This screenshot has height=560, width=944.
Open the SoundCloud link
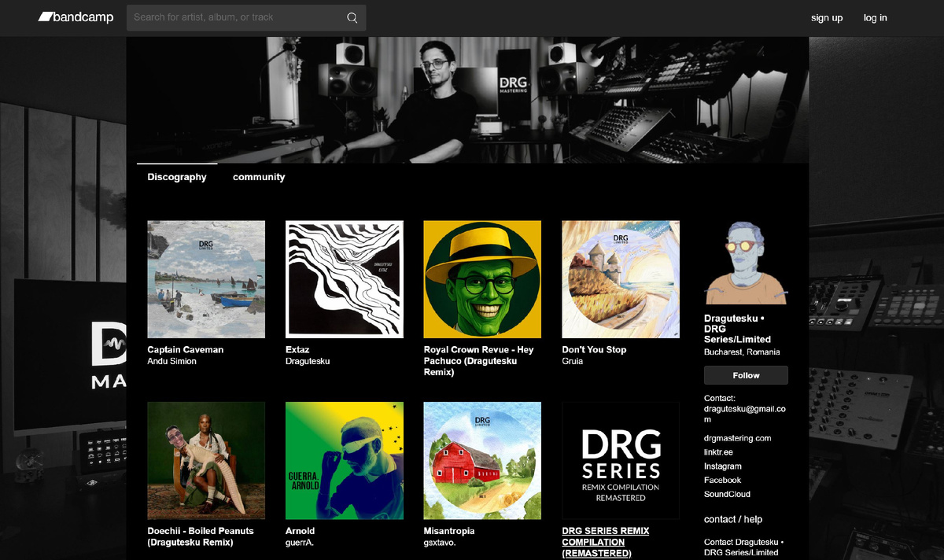(727, 494)
